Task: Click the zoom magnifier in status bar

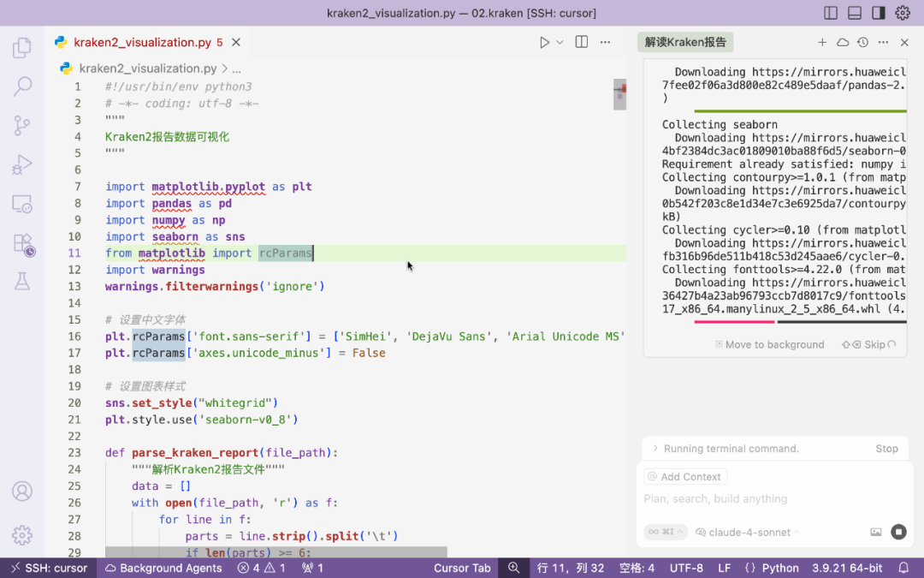Action: point(514,568)
